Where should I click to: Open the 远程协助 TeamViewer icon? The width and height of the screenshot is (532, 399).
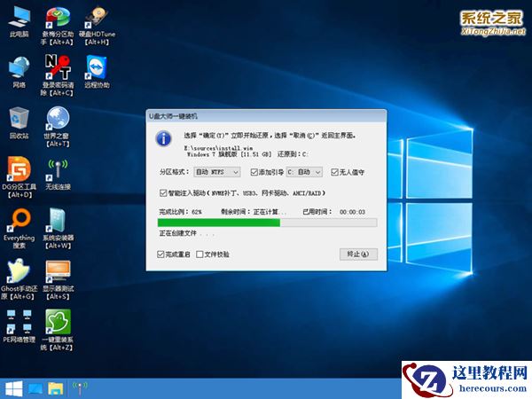point(97,72)
